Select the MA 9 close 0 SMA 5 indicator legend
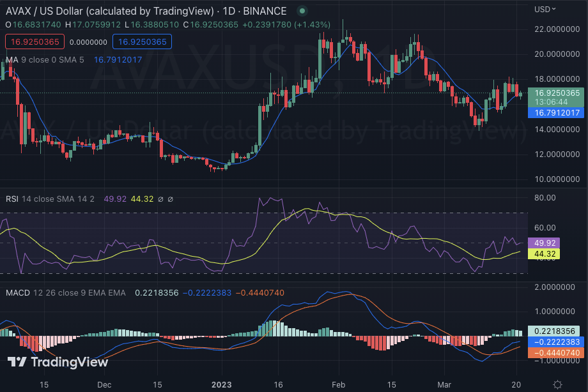 pos(45,59)
